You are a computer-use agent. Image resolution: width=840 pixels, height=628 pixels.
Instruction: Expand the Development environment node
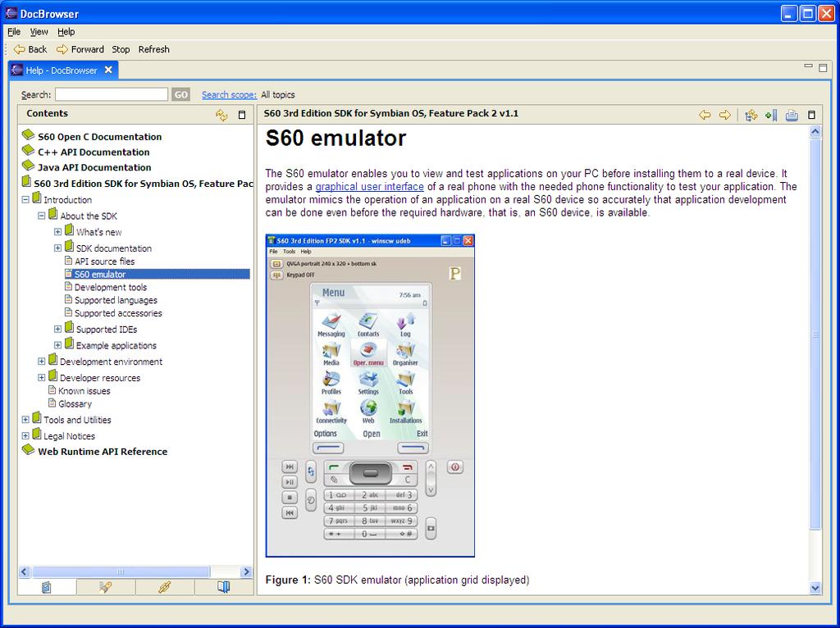point(41,362)
